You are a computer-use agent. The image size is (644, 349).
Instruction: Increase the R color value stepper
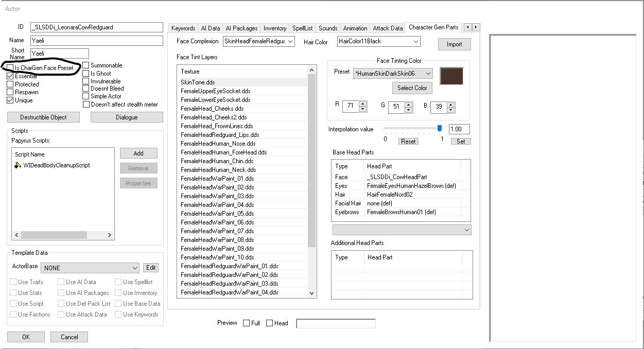coord(363,104)
